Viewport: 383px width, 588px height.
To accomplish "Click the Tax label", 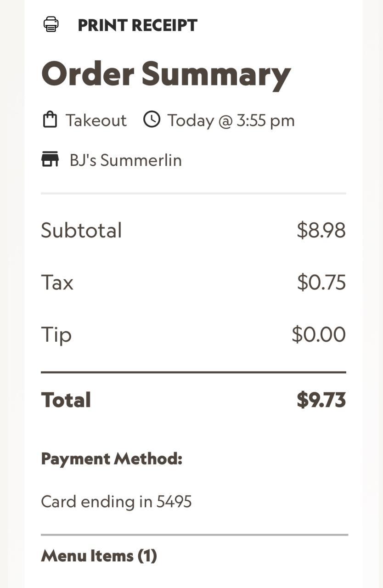I will [57, 282].
